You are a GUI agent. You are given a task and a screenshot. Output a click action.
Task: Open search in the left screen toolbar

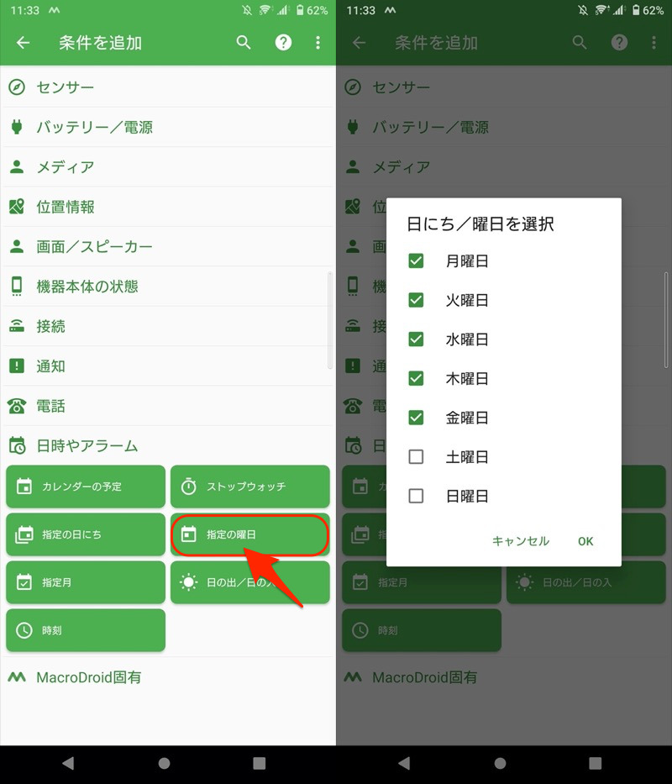(x=244, y=43)
